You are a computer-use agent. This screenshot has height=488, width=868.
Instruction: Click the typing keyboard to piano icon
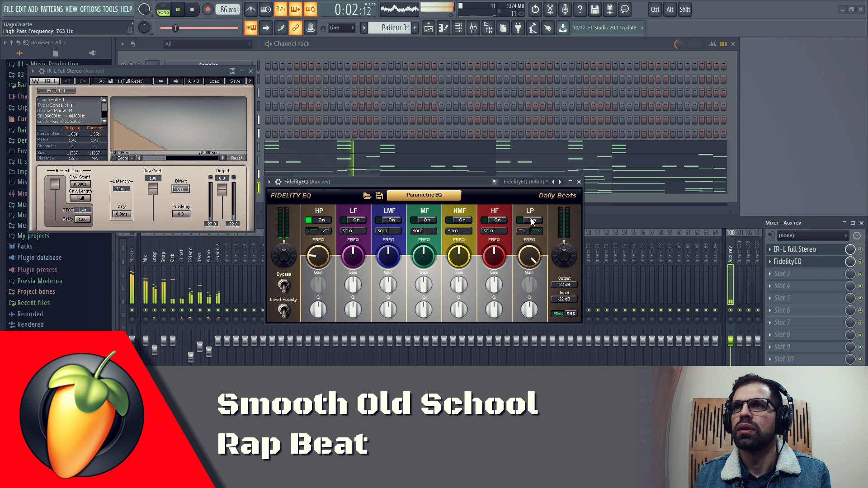click(x=250, y=28)
